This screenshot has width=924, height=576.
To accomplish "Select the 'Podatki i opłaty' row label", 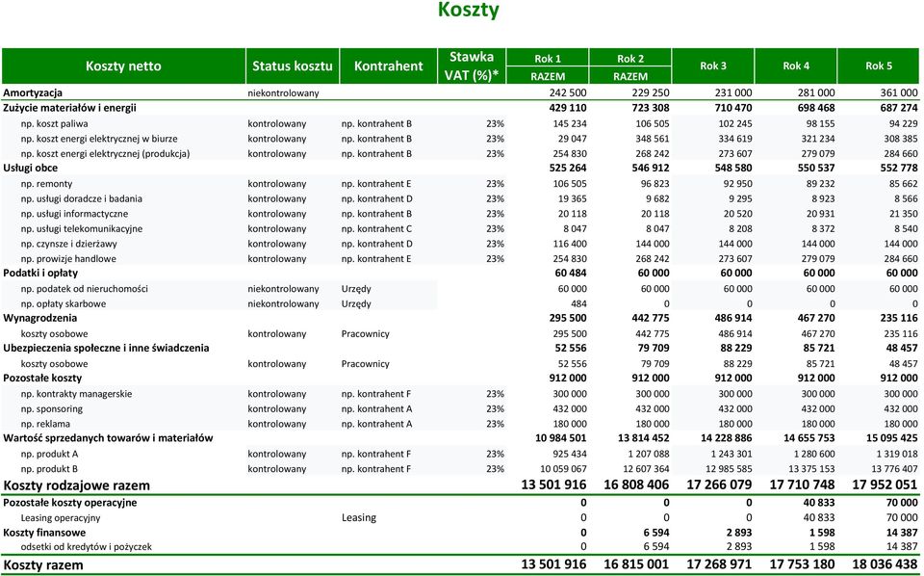I will point(40,273).
